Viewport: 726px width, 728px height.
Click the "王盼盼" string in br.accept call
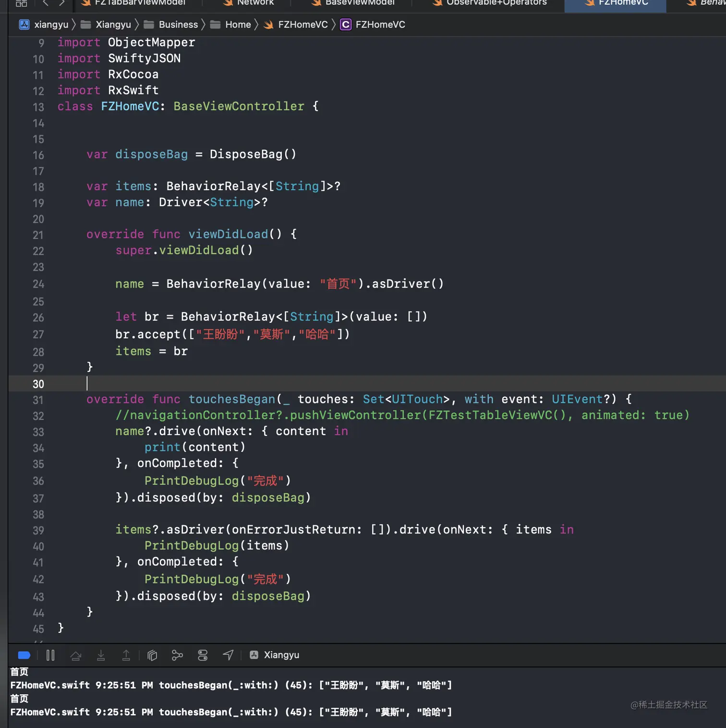(x=220, y=334)
